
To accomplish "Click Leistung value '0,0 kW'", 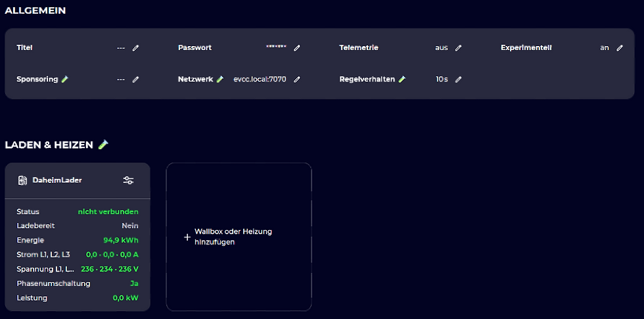I will click(x=126, y=298).
